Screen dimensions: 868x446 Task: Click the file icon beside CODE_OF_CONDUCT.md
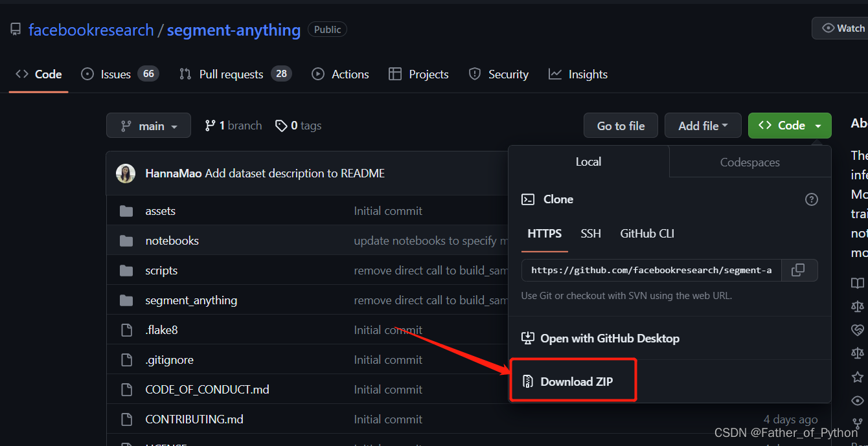tap(126, 390)
